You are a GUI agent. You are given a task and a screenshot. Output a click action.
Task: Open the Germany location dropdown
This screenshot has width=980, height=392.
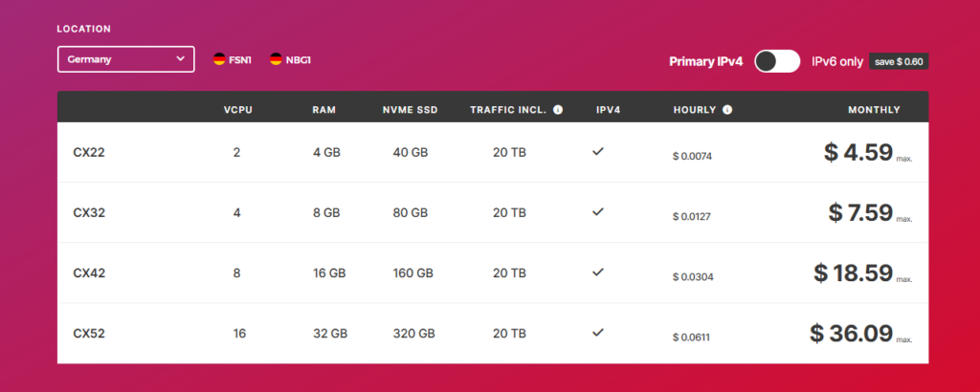click(x=126, y=59)
